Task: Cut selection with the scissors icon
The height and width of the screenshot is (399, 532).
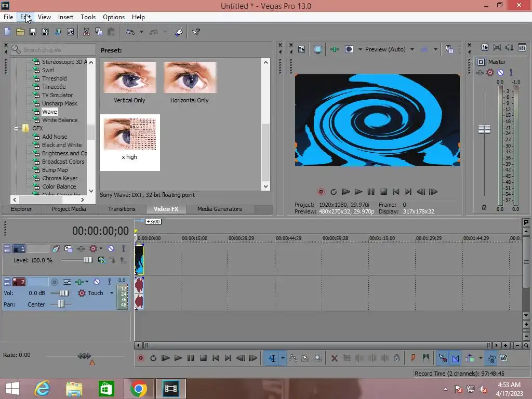Action: (86, 32)
